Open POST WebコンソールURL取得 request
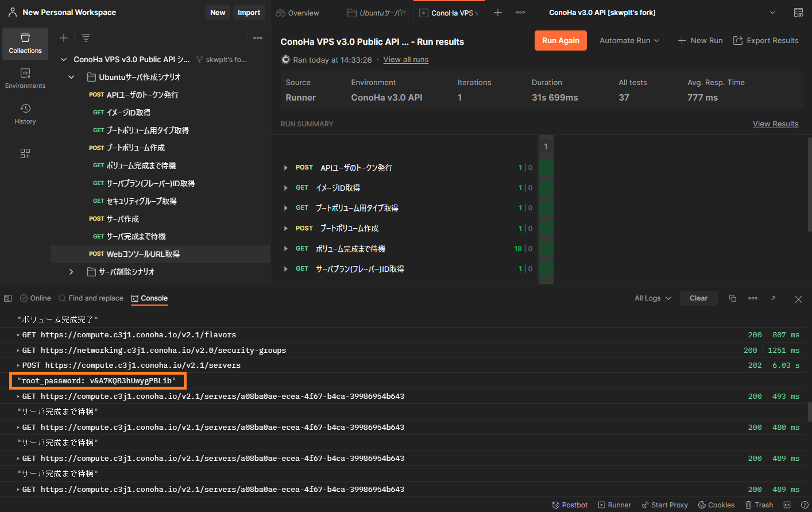Screen dimensions: 812x512 (160, 254)
